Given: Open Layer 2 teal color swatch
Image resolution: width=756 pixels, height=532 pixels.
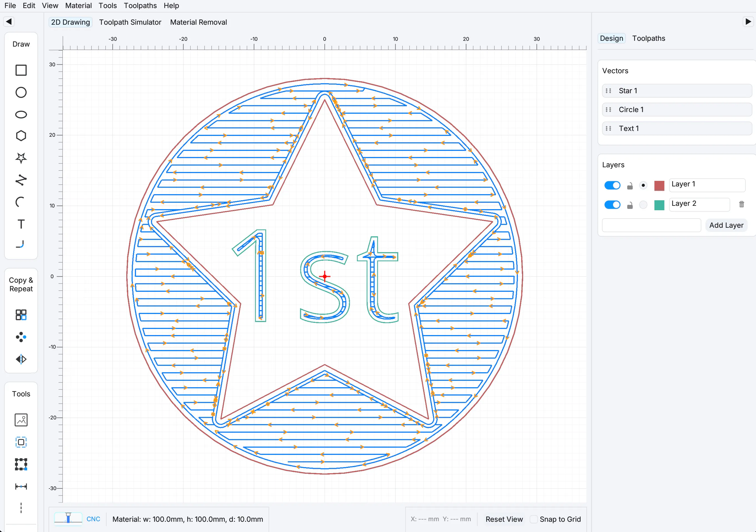Looking at the screenshot, I should pos(659,205).
